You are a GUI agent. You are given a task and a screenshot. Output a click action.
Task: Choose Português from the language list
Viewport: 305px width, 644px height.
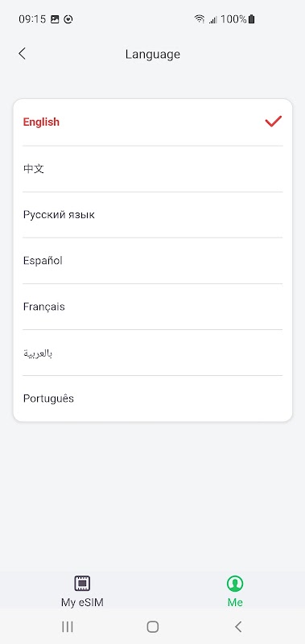[x=153, y=398]
